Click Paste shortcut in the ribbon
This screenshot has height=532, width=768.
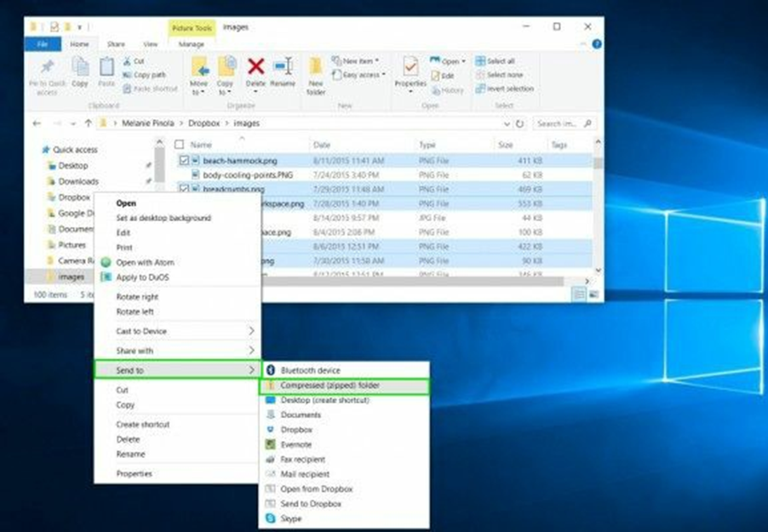(150, 89)
